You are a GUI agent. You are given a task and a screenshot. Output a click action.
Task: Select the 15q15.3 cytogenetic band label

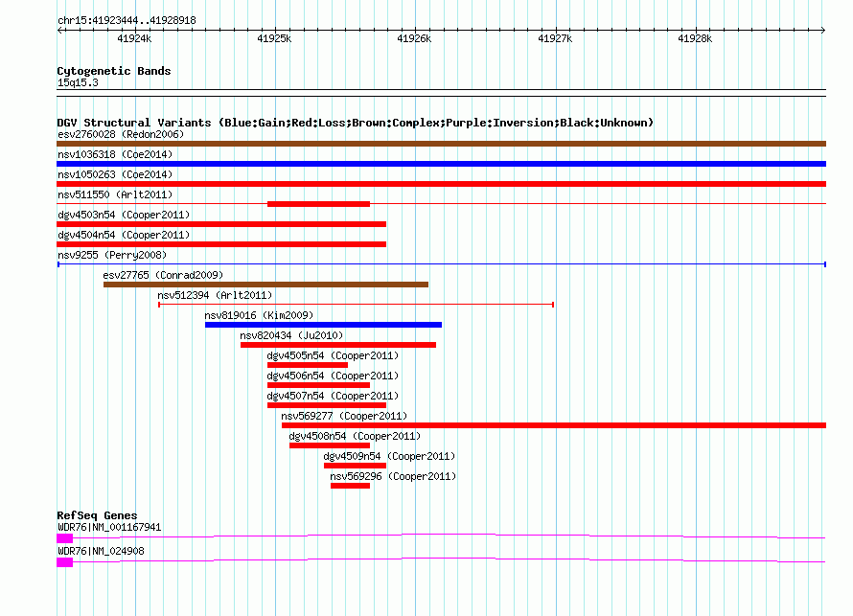(x=78, y=82)
